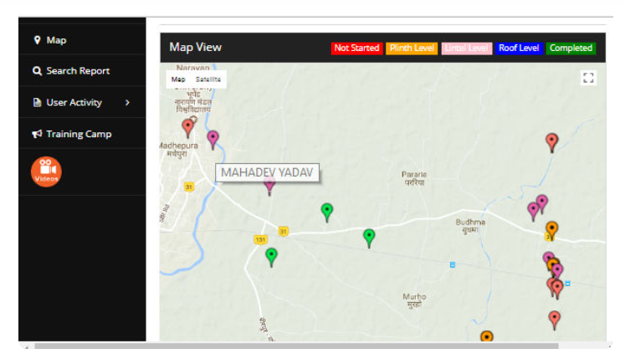The width and height of the screenshot is (625, 364).
Task: Click the orange Videos camera icon
Action: pos(46,172)
